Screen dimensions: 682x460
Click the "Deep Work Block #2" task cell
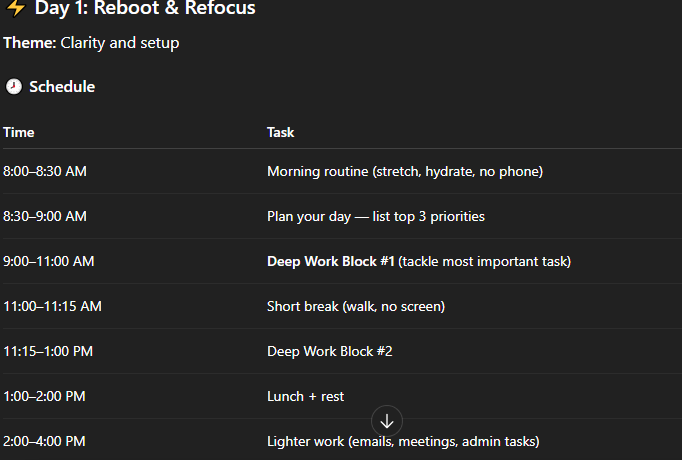[327, 351]
